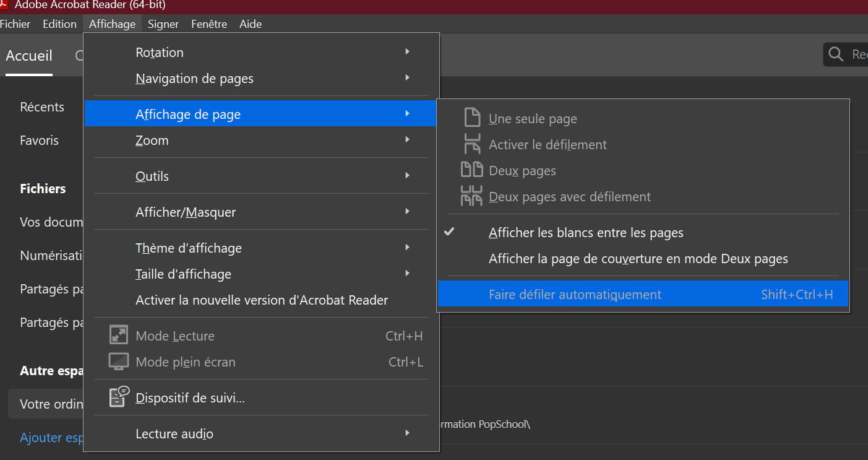This screenshot has width=868, height=460.
Task: Select Taille d'affichage menu entry
Action: click(x=262, y=274)
